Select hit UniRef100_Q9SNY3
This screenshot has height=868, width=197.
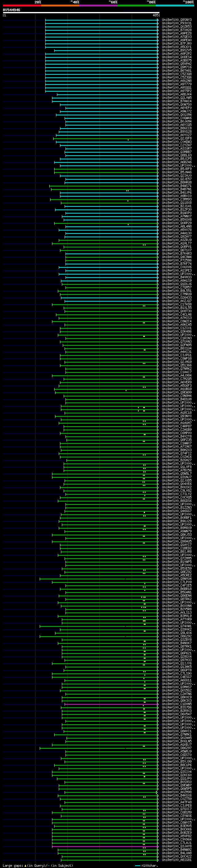pos(177,20)
